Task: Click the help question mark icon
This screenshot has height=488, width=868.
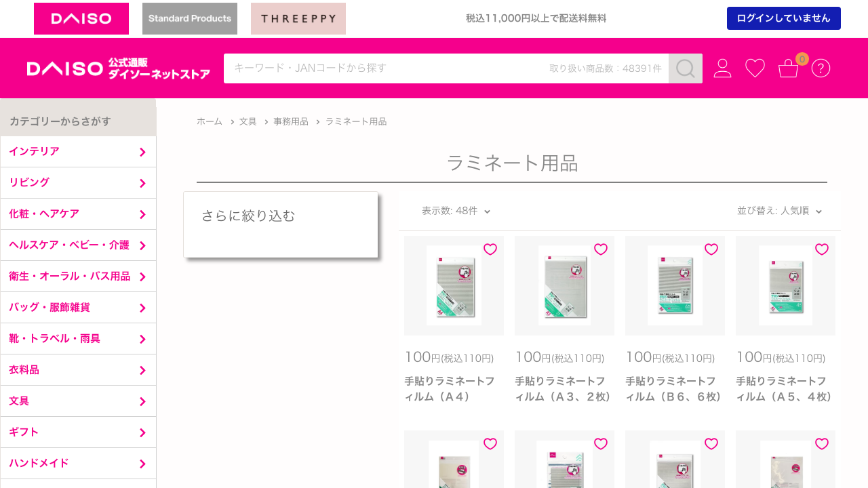Action: [821, 68]
